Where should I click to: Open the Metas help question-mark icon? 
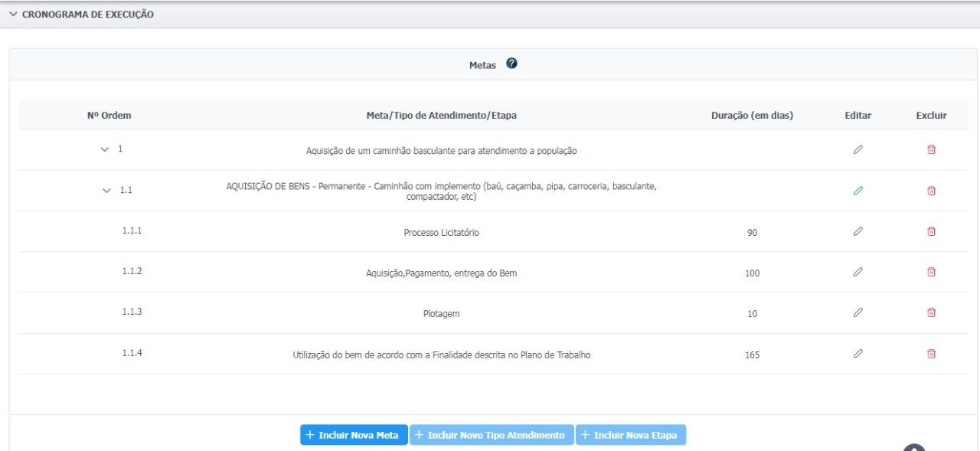[511, 64]
